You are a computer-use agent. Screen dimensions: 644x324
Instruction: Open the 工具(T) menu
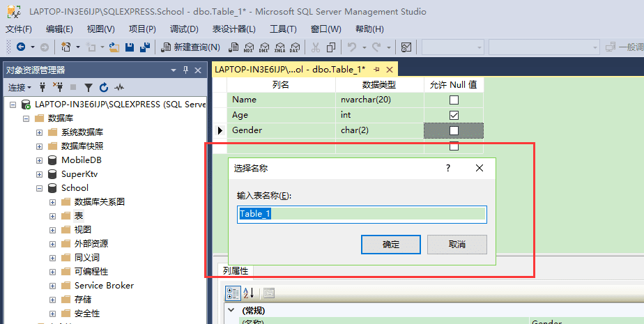[x=283, y=29]
